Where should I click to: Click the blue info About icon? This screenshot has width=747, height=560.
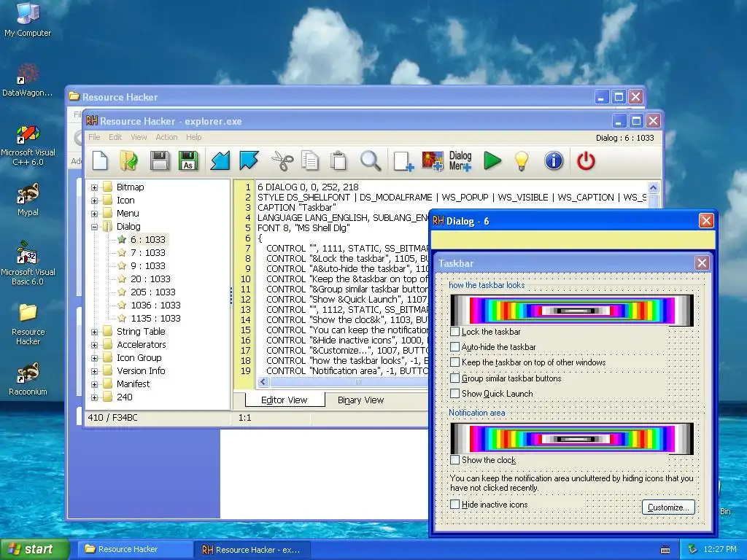[x=554, y=161]
